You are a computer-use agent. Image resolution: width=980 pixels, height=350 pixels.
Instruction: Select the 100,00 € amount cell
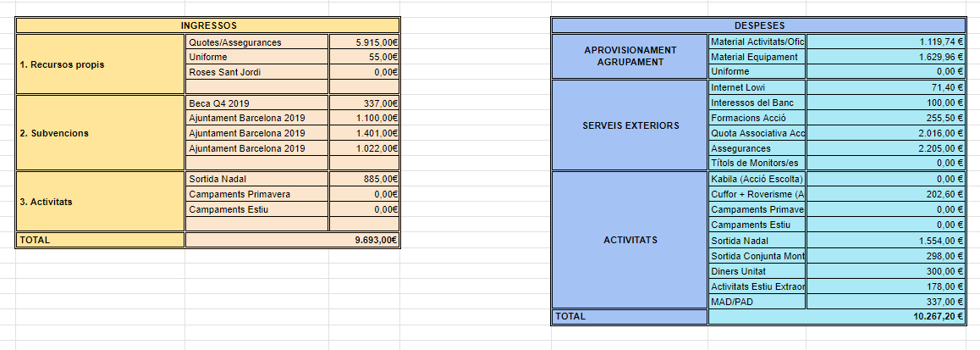(885, 102)
